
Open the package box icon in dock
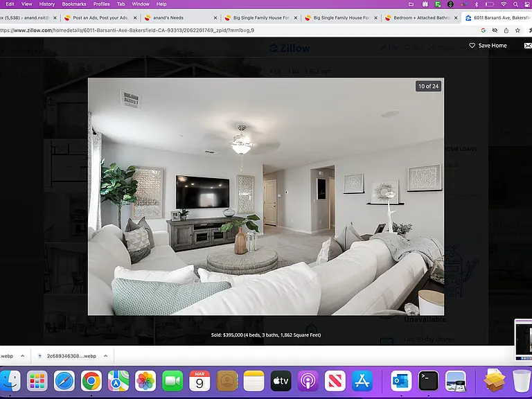tap(495, 381)
